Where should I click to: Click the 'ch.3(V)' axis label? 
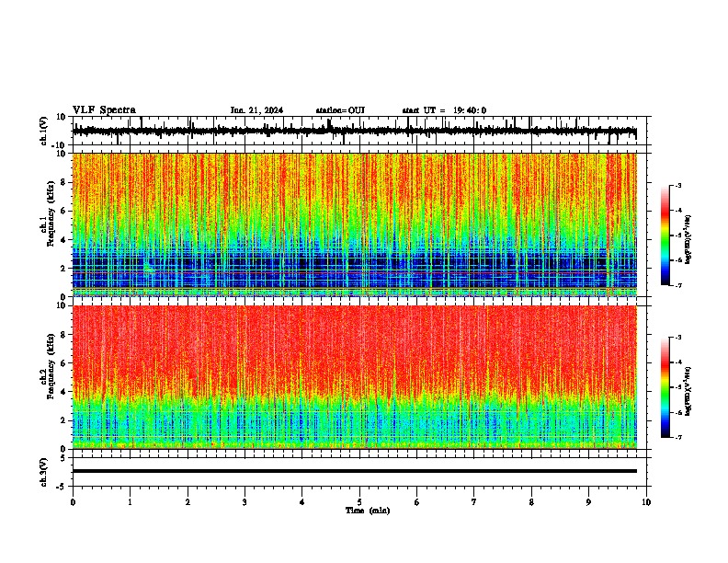click(44, 473)
